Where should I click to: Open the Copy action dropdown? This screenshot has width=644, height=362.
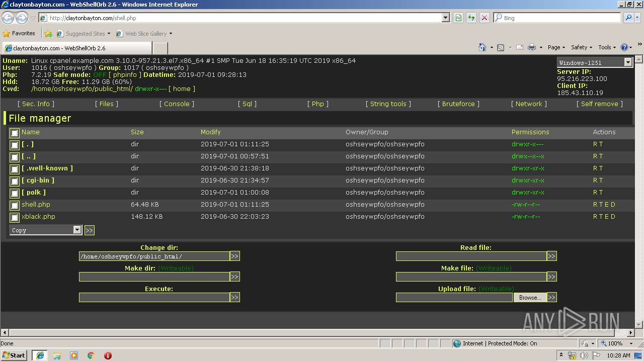(x=45, y=230)
